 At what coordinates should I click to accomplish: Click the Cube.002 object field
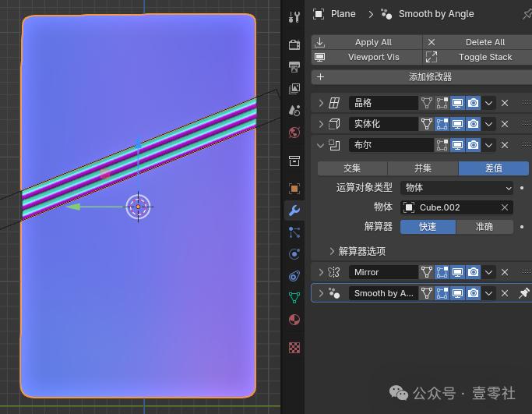coord(456,207)
